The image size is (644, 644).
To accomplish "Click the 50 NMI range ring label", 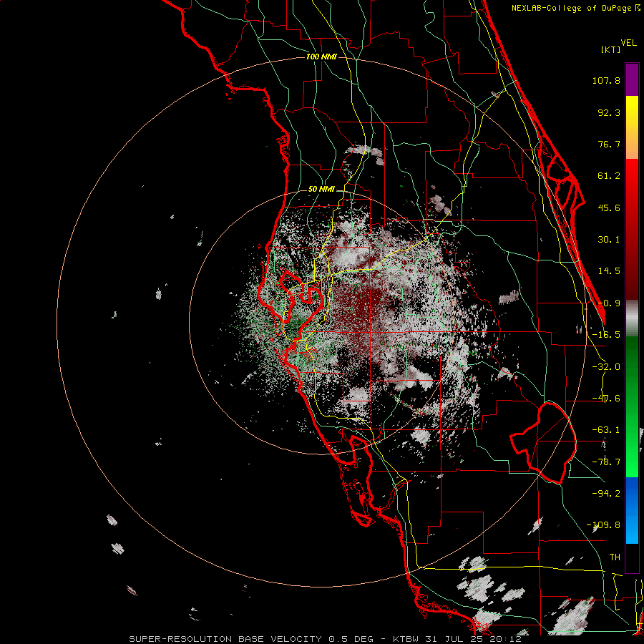I will pos(321,190).
